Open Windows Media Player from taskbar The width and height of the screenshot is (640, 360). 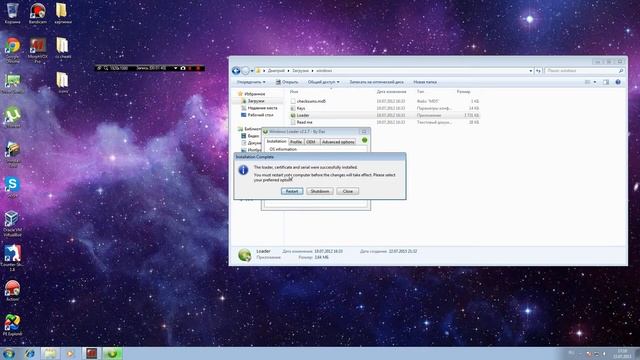point(71,353)
